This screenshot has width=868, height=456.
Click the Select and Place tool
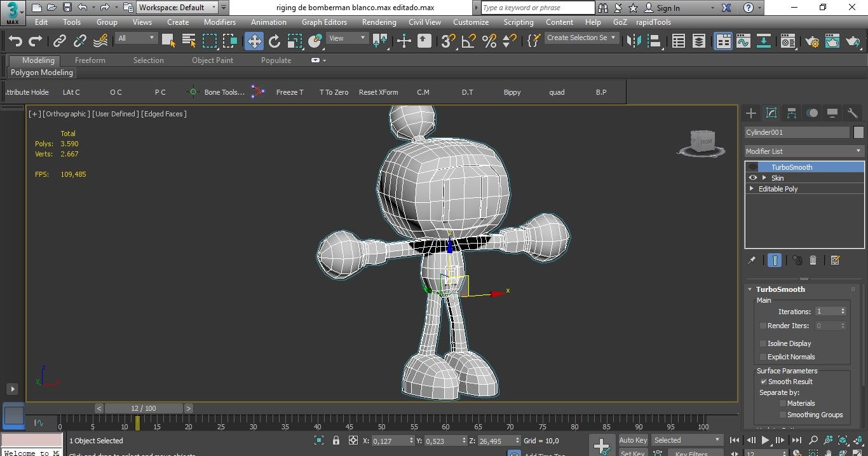click(315, 41)
